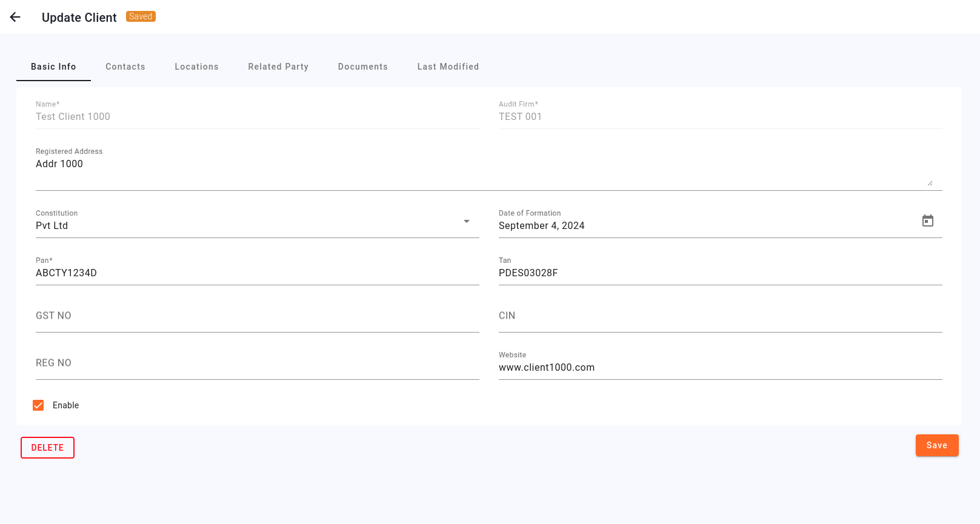Click the DELETE button

pyautogui.click(x=47, y=448)
